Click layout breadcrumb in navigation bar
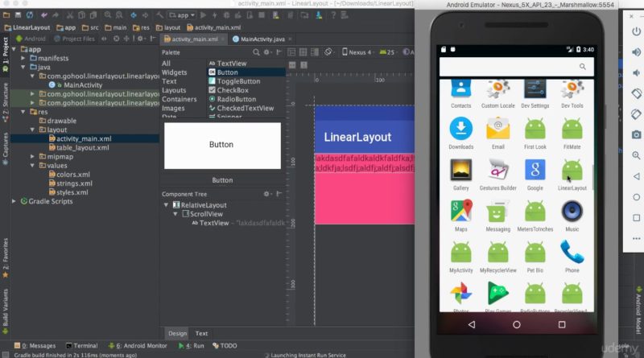Image resolution: width=644 pixels, height=358 pixels. (168, 27)
